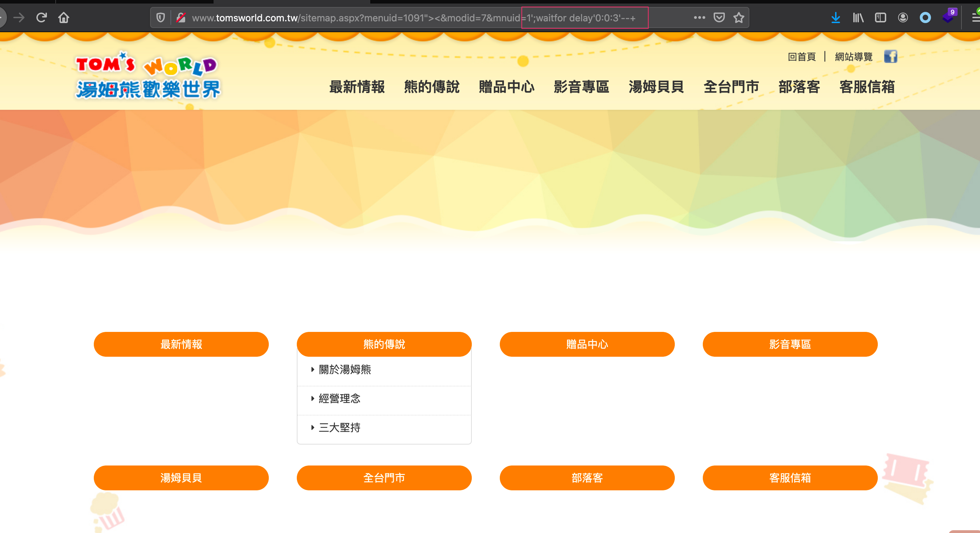Open 全台門市 in the top navigation
Image resolution: width=980 pixels, height=533 pixels.
pyautogui.click(x=731, y=87)
